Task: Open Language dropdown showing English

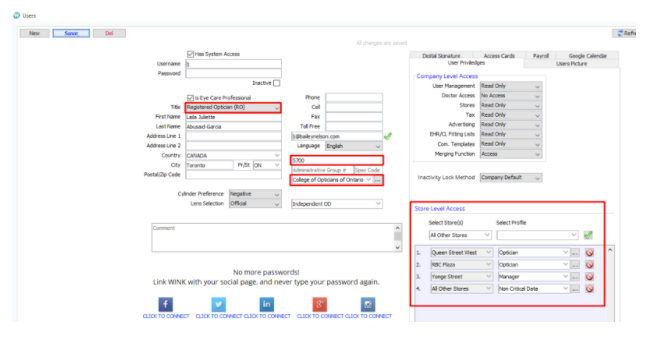Action: tap(354, 146)
